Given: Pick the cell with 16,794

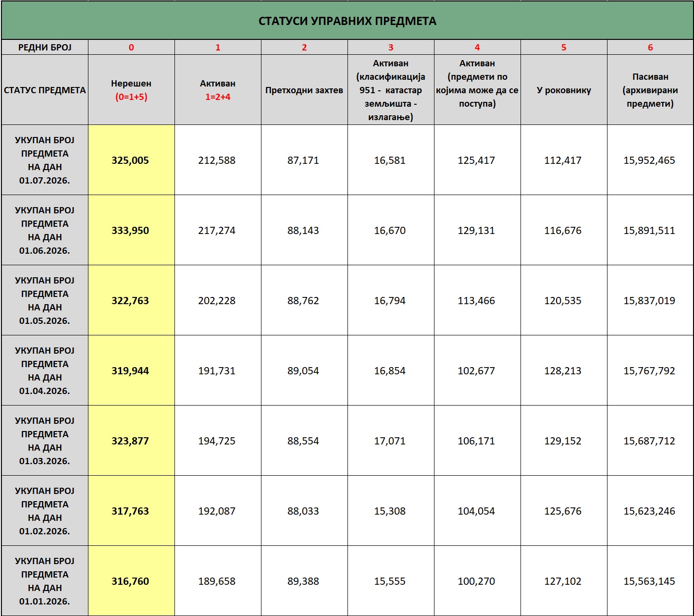Looking at the screenshot, I should click(391, 300).
